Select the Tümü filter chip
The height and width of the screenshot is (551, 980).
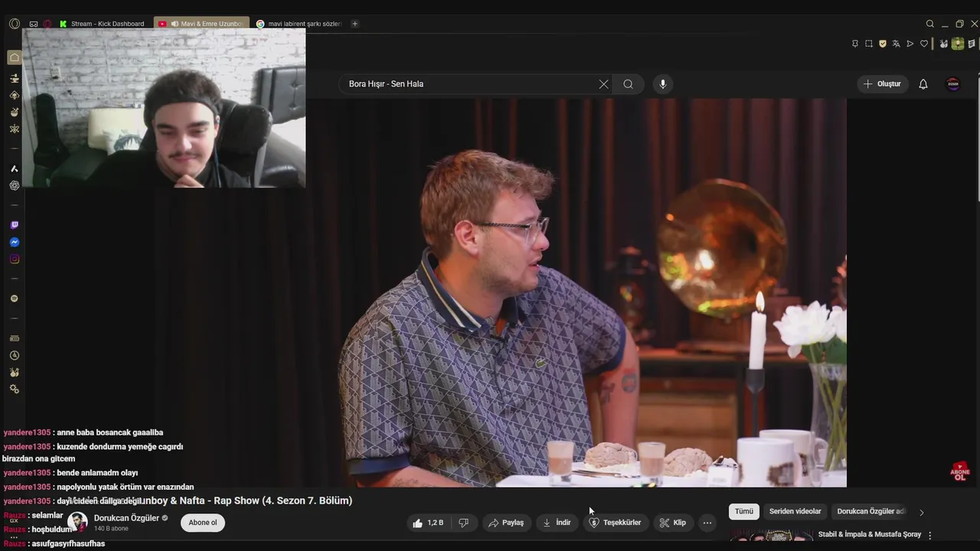tap(744, 511)
